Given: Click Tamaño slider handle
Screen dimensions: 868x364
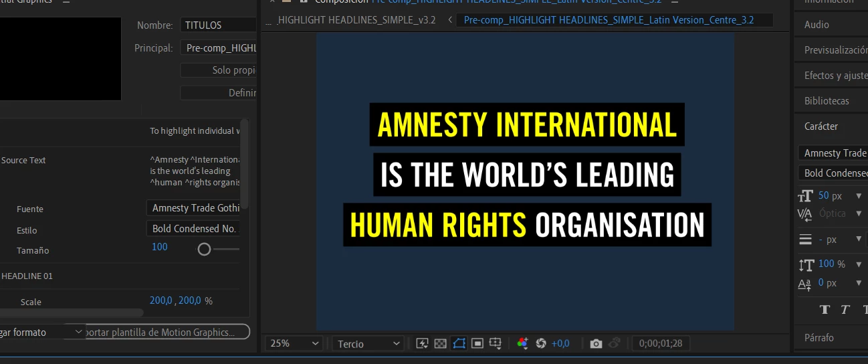Looking at the screenshot, I should pyautogui.click(x=204, y=249).
